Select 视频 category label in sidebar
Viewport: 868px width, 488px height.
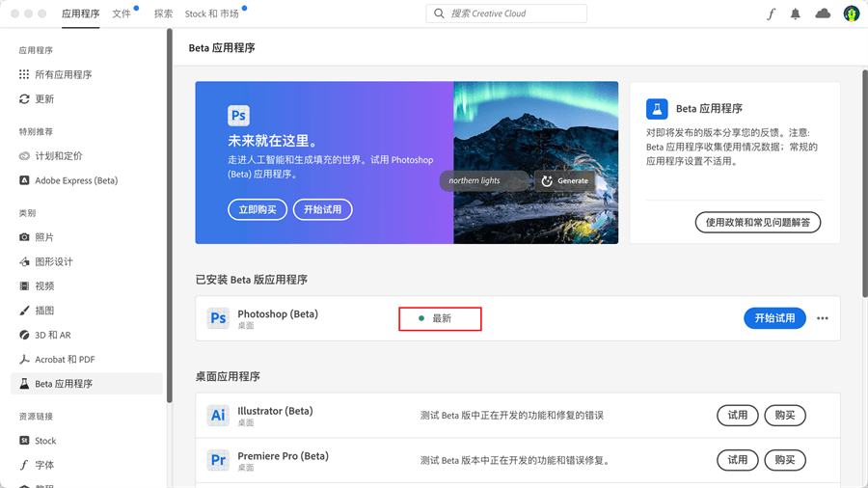pyautogui.click(x=44, y=286)
